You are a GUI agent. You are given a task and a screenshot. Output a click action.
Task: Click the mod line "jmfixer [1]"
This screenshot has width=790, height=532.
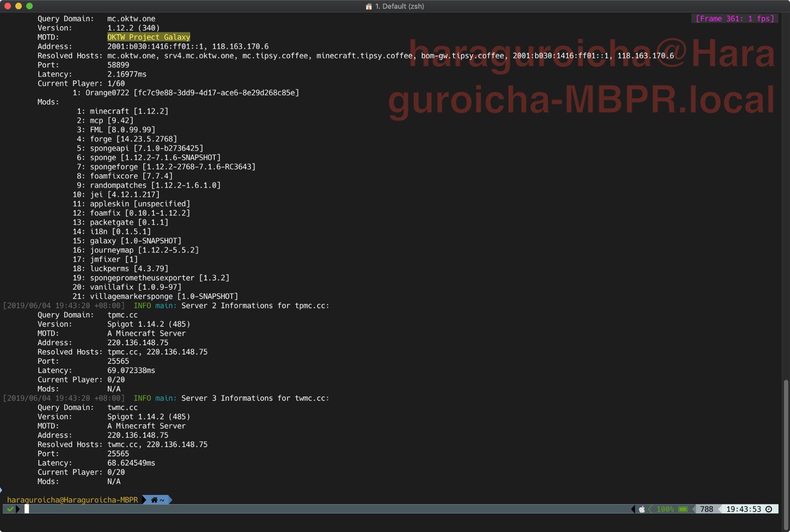click(x=114, y=259)
